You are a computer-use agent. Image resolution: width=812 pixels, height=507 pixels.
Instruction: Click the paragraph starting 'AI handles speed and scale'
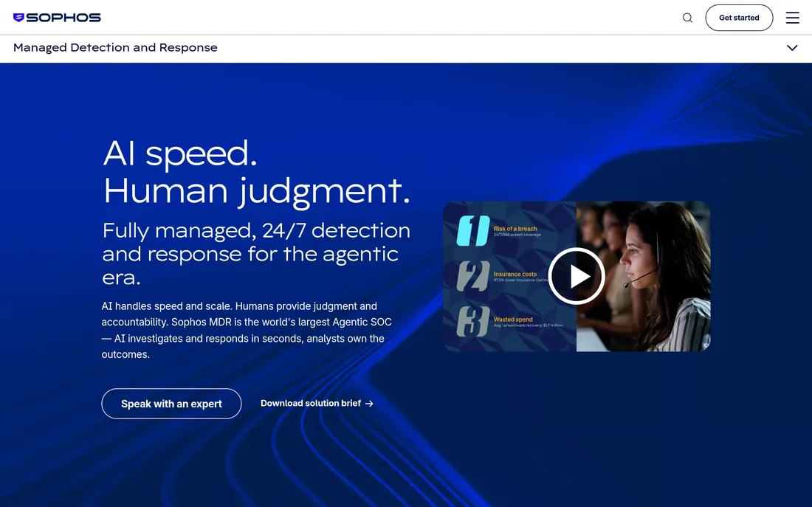point(247,330)
